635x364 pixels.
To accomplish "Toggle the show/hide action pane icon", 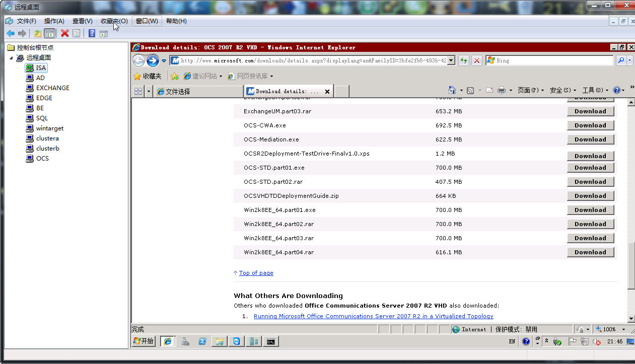I will (x=103, y=34).
